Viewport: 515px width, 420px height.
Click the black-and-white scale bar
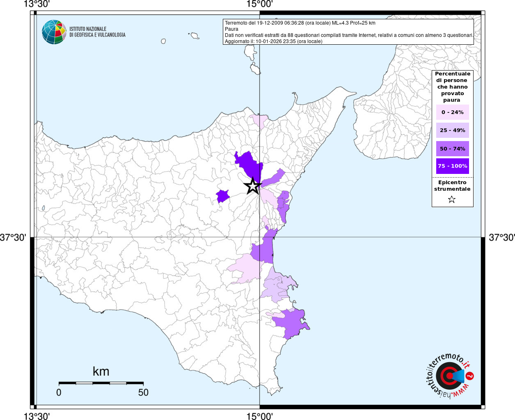click(101, 383)
